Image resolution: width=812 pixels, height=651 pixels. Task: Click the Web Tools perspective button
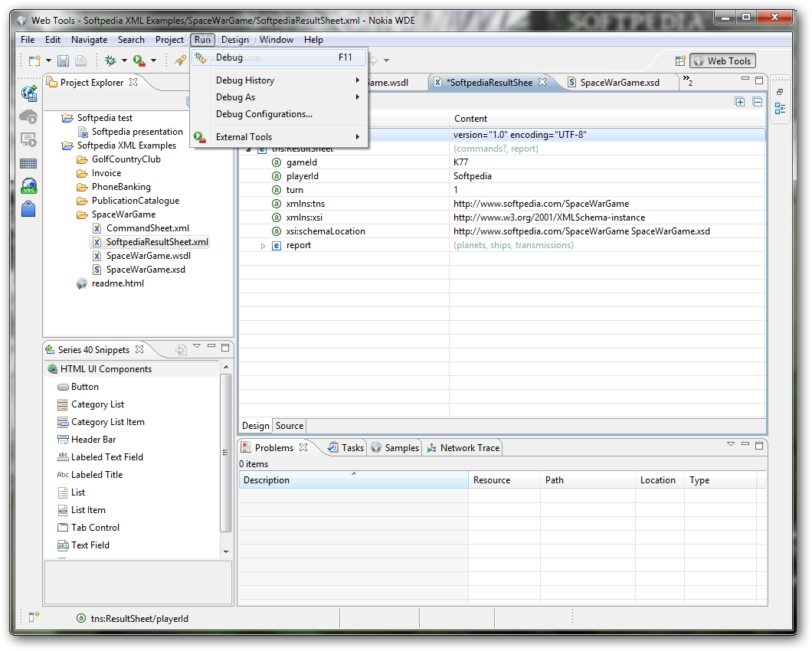tap(723, 61)
